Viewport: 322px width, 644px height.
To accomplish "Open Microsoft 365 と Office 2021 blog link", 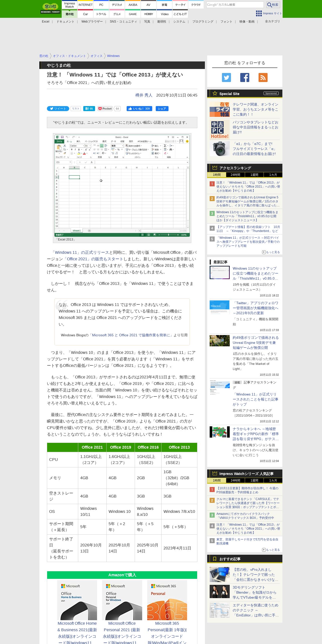I will point(131,335).
